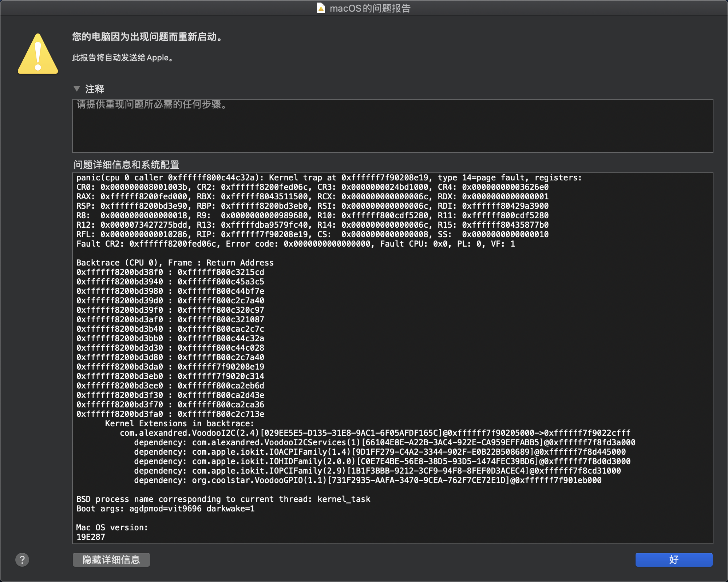
Task: Click backtrace row 0xffffff8200bd3fa0
Action: point(170,414)
